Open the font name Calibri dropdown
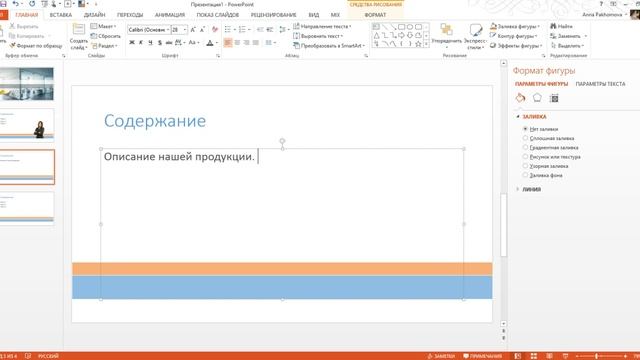 tap(168, 30)
